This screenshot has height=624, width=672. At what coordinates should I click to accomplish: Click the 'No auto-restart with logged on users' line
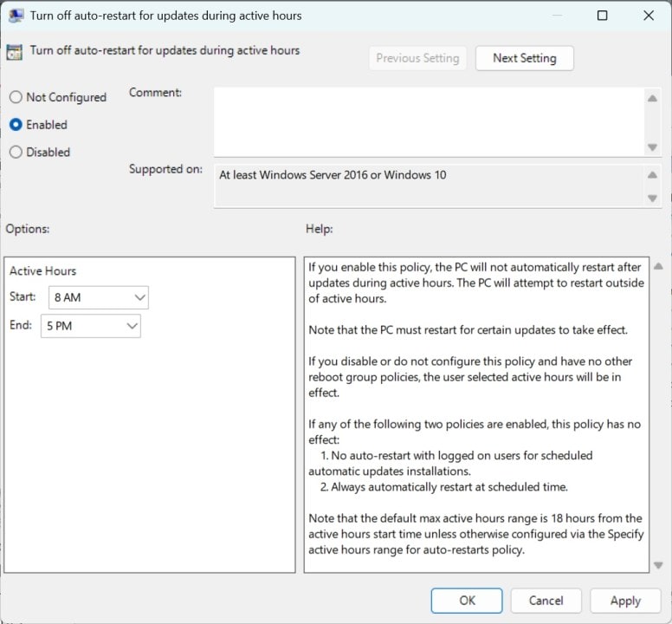450,463
